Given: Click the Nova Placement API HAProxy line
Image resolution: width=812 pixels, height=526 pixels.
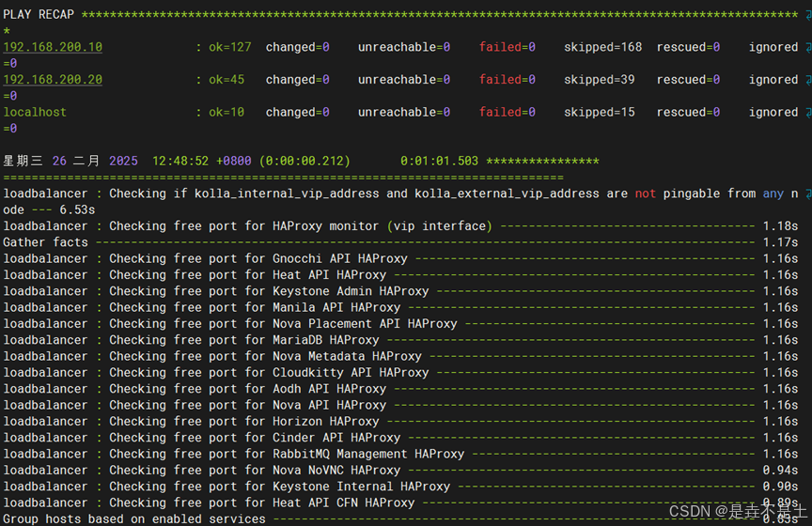Looking at the screenshot, I should click(400, 323).
